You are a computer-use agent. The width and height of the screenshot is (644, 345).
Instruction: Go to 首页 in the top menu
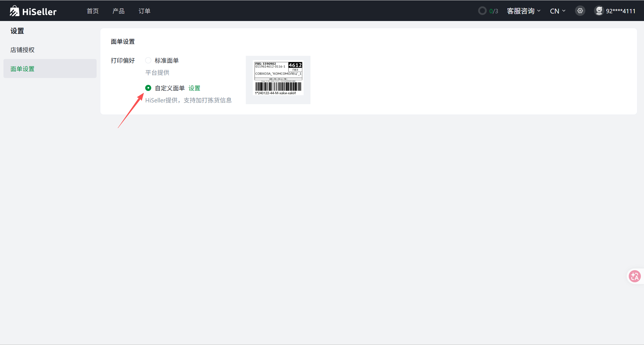point(93,11)
